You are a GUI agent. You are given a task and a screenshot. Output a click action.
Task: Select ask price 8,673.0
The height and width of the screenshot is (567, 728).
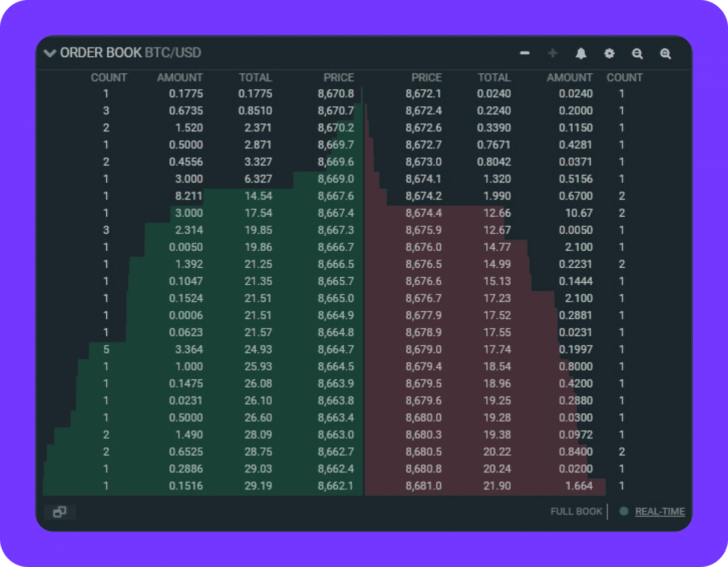(x=424, y=162)
